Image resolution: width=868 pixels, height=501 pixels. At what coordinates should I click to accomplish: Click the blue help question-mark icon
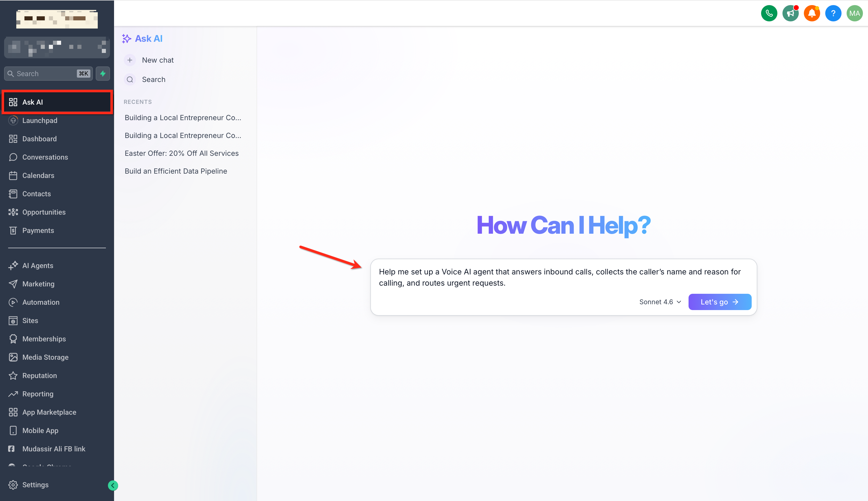point(833,13)
